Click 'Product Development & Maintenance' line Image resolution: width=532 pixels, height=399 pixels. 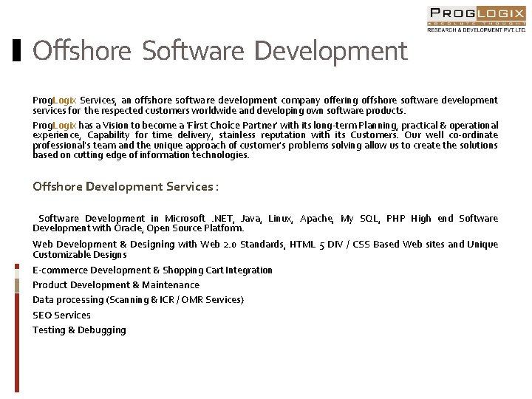[x=116, y=285]
